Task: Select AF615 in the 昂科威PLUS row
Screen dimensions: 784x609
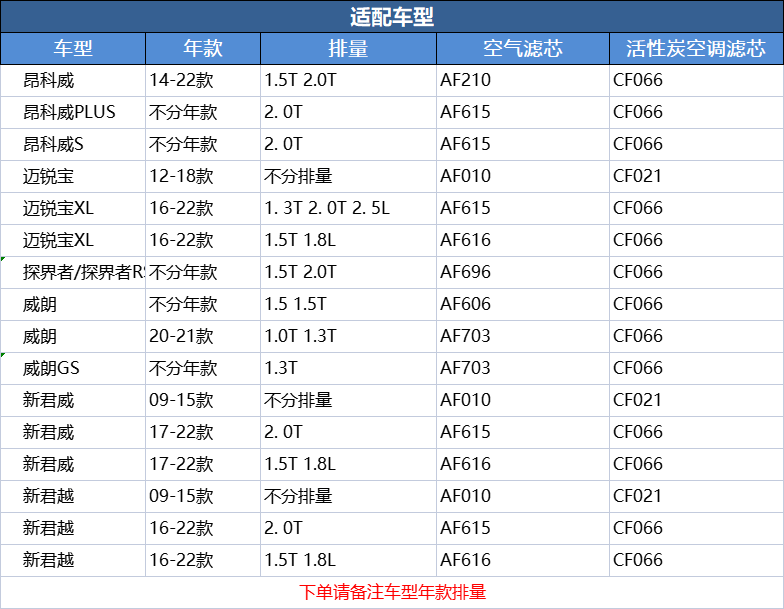Action: 523,112
